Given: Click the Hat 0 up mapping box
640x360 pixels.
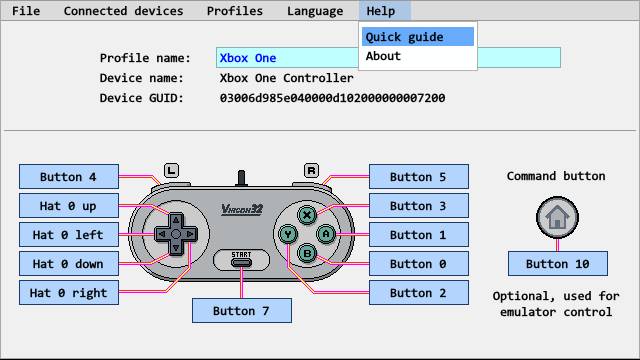Looking at the screenshot, I should click(69, 206).
